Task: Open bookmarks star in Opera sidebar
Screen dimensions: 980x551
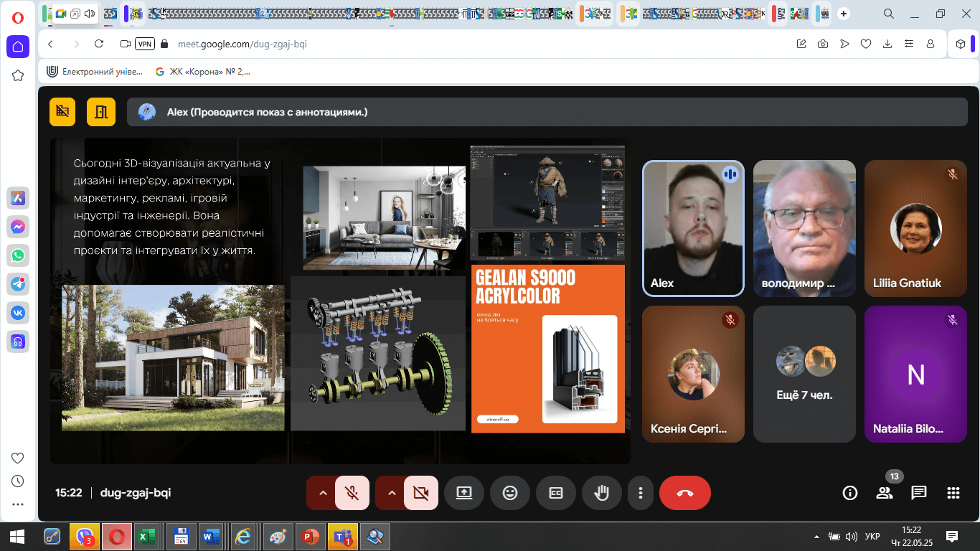Action: pyautogui.click(x=18, y=75)
